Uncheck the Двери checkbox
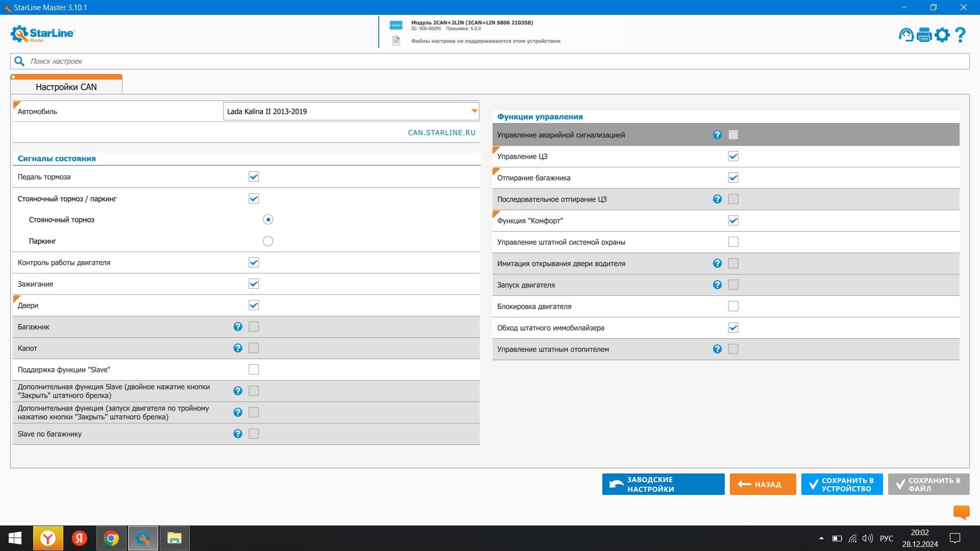 pyautogui.click(x=254, y=305)
